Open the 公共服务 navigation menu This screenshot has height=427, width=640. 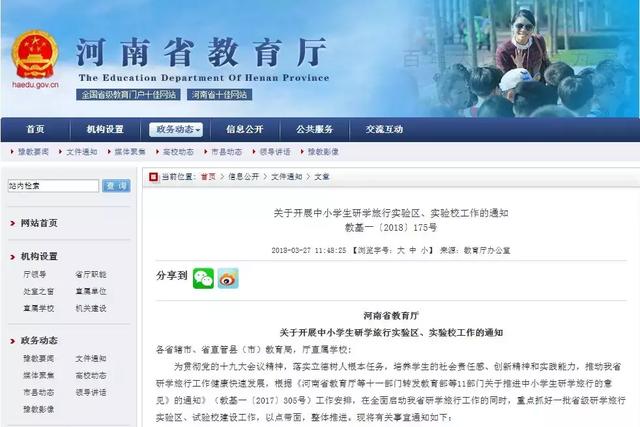(x=315, y=129)
